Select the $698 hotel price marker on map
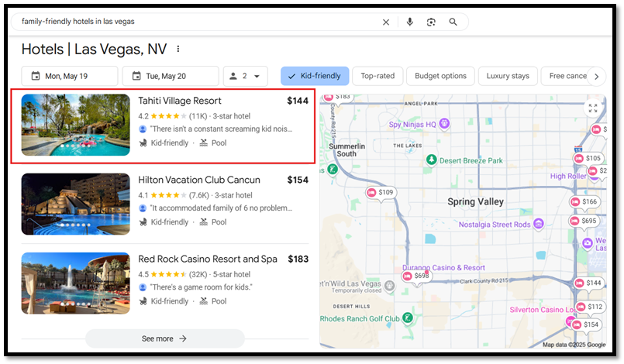This screenshot has height=364, width=624. coord(417,276)
